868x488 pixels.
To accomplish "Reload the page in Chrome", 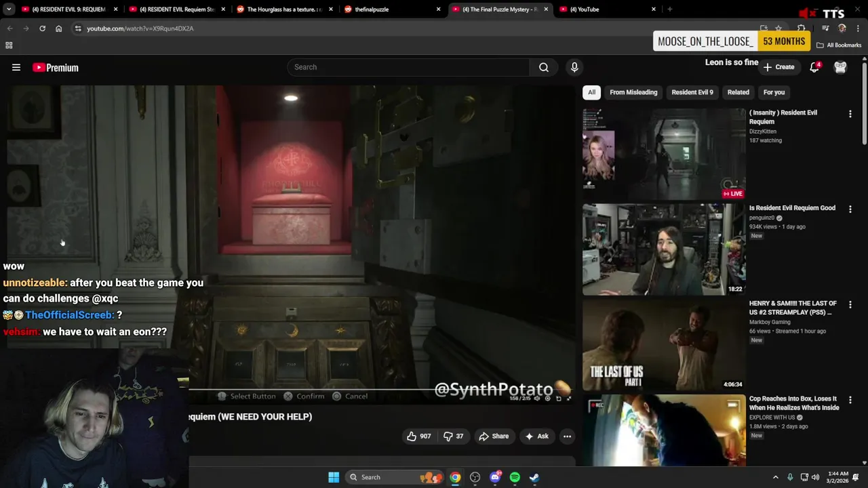I will coord(42,28).
